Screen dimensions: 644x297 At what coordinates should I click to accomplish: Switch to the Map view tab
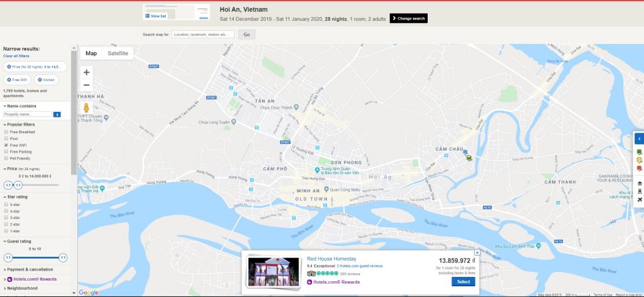(x=91, y=53)
